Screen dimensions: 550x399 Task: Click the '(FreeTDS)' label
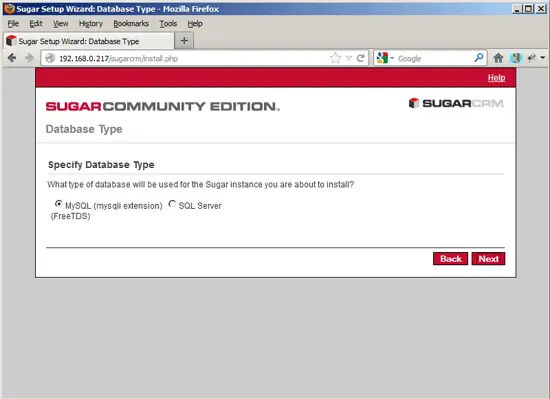(x=71, y=216)
